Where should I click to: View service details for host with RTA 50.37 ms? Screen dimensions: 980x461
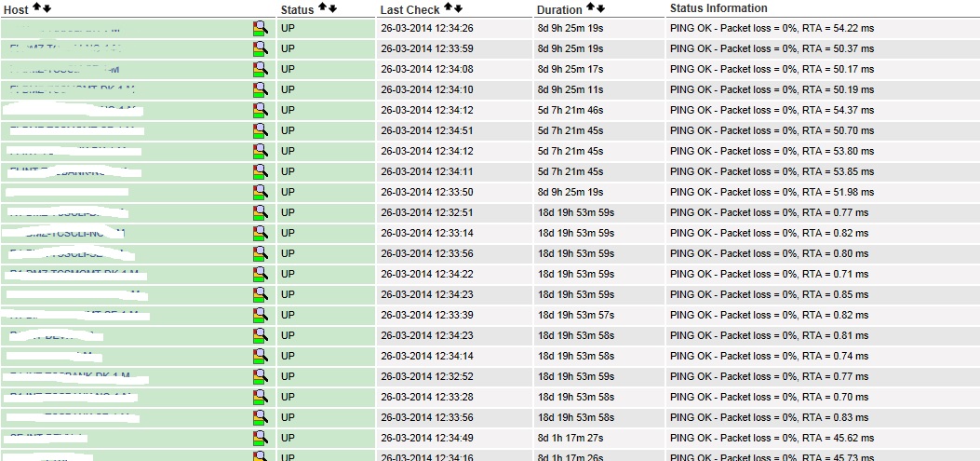[x=260, y=49]
